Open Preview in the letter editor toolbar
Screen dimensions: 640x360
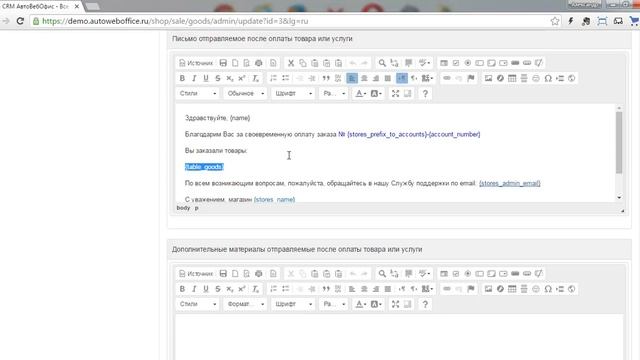click(247, 63)
